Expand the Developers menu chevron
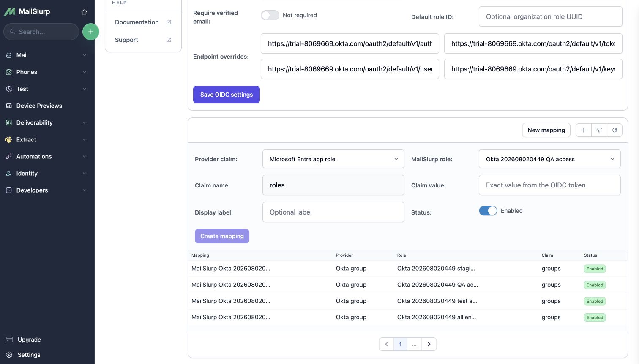The width and height of the screenshot is (639, 364). coord(85,190)
